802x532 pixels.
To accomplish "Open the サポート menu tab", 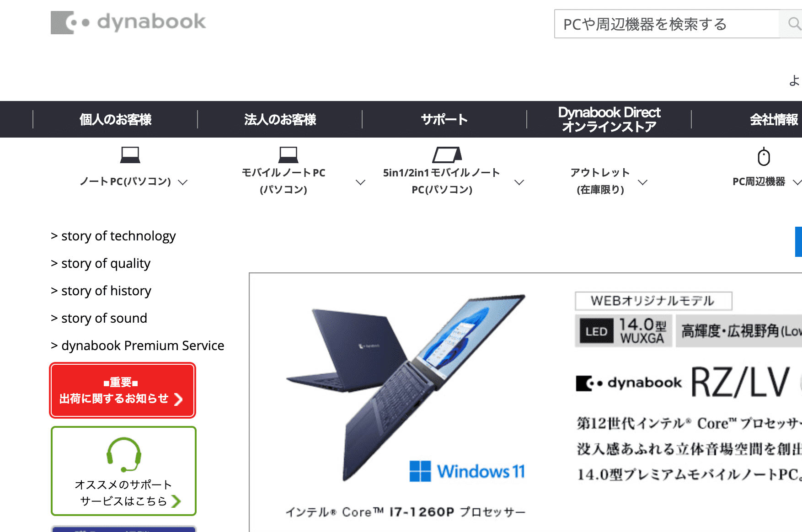I will pos(444,119).
